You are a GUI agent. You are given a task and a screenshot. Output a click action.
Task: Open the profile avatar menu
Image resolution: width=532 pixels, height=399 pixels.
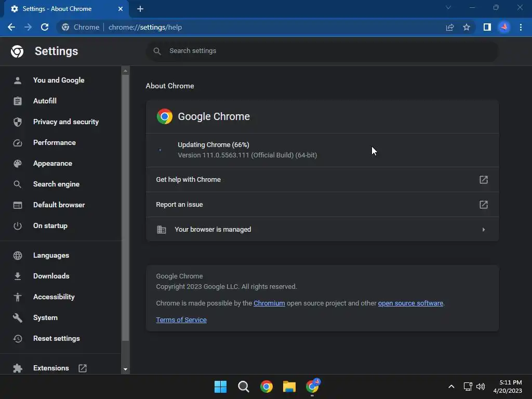[x=504, y=27]
